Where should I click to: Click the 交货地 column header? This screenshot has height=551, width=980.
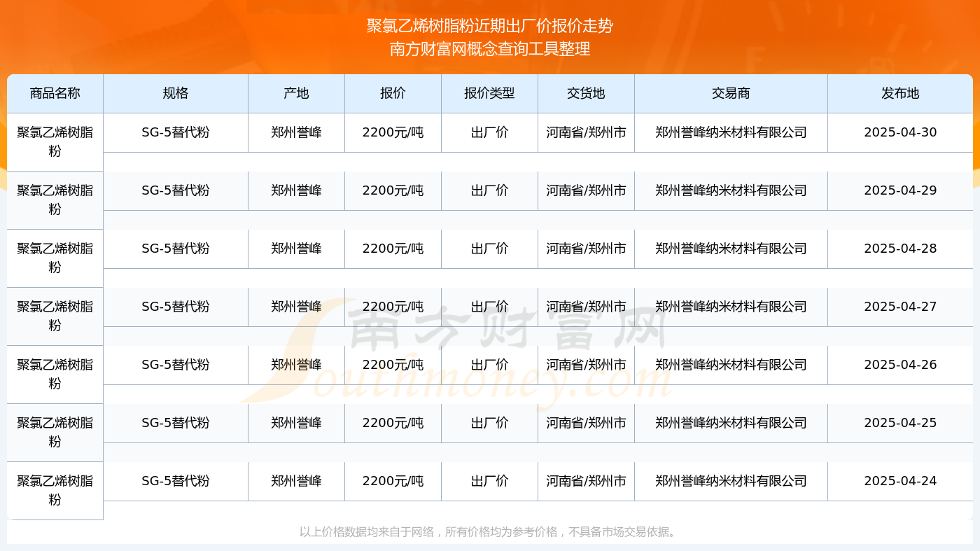point(586,93)
